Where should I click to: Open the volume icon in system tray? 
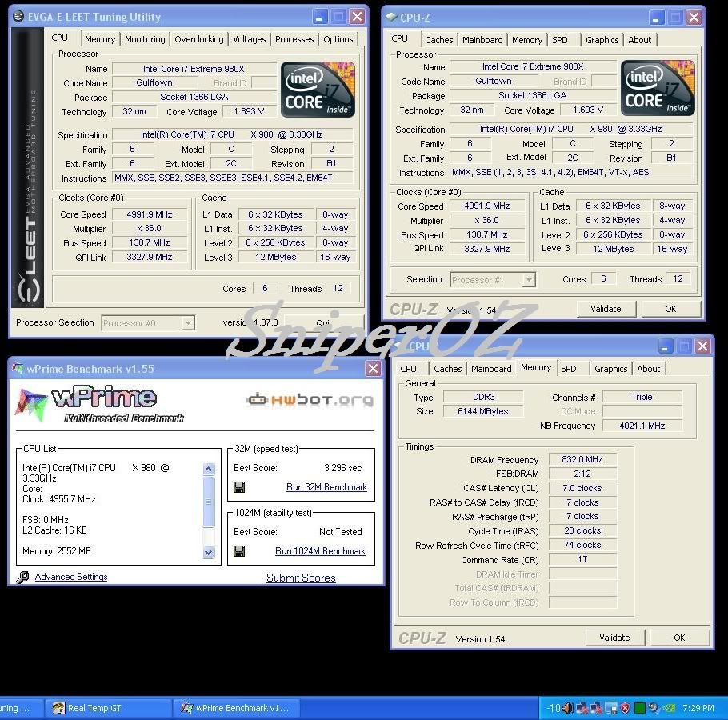[567, 708]
